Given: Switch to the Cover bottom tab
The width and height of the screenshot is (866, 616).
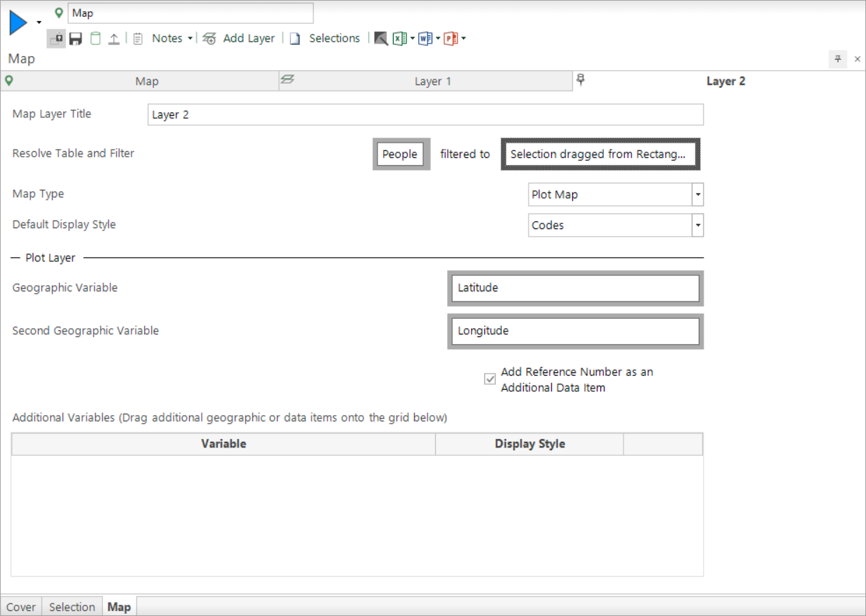Looking at the screenshot, I should (x=21, y=607).
